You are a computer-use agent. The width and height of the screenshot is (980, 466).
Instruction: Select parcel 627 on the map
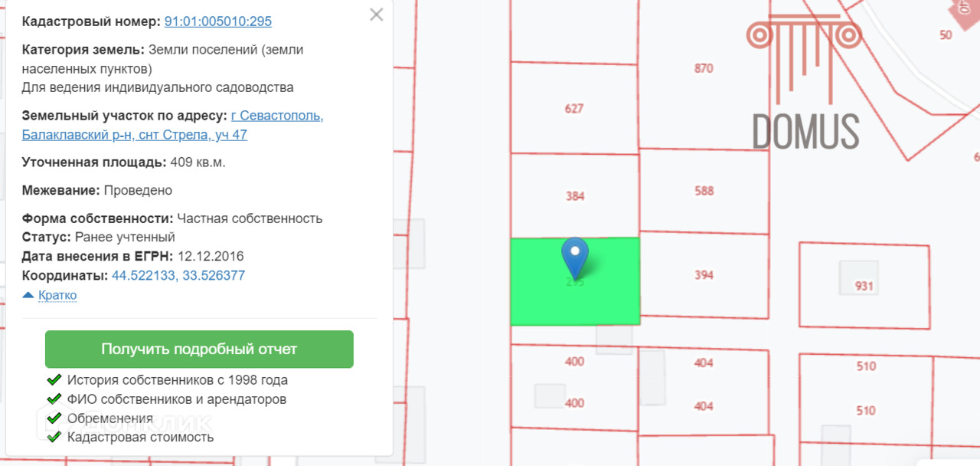[574, 108]
